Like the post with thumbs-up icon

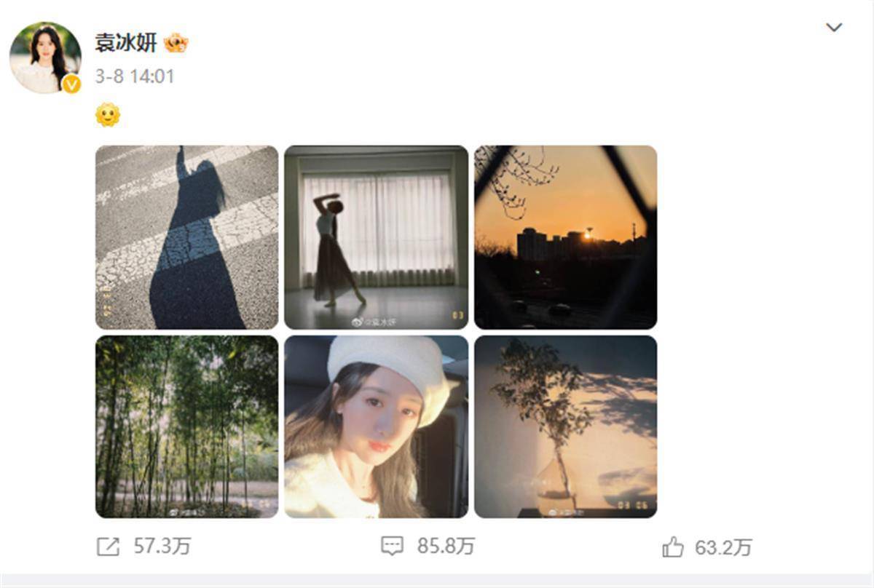pyautogui.click(x=672, y=547)
